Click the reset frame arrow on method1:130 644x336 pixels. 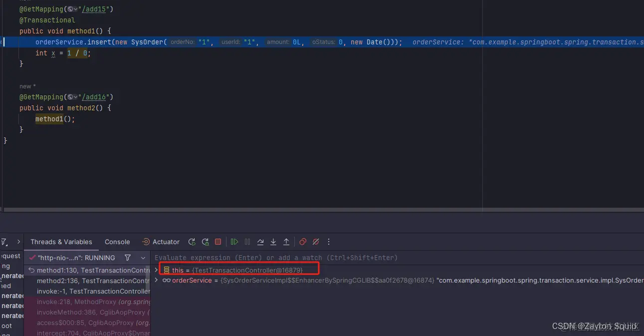(x=31, y=270)
